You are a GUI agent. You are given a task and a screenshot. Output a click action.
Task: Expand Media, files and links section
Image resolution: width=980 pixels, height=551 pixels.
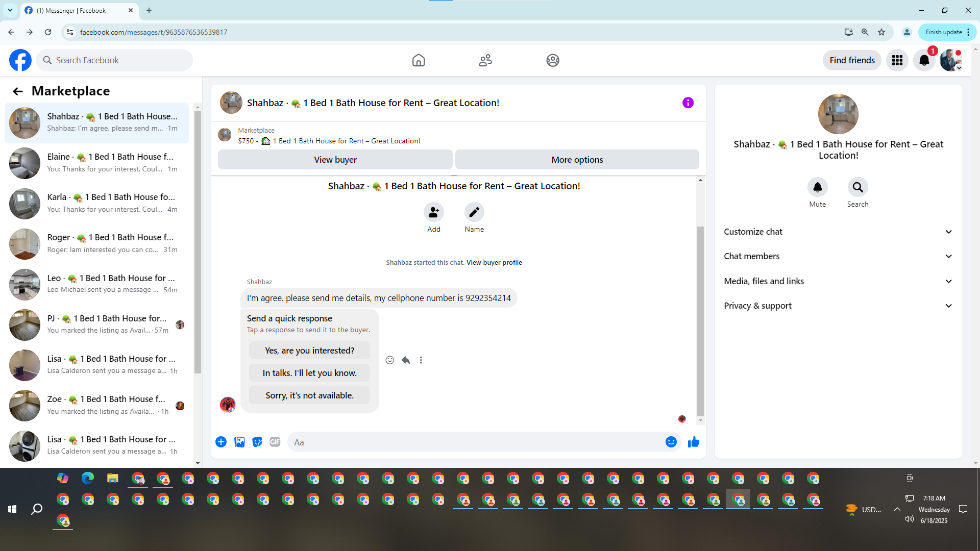[838, 281]
